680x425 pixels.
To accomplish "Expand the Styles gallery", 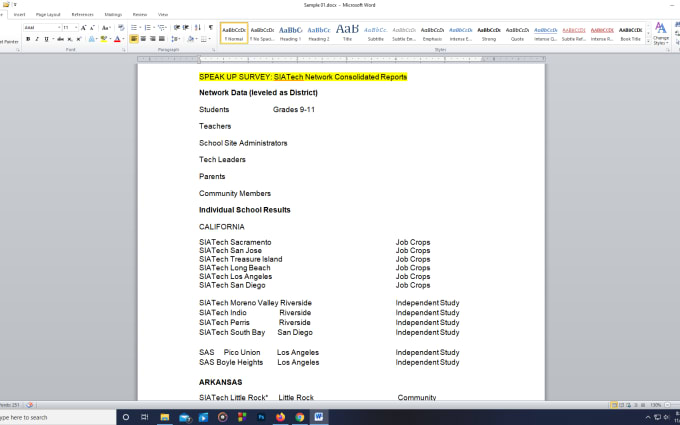I will (x=648, y=42).
